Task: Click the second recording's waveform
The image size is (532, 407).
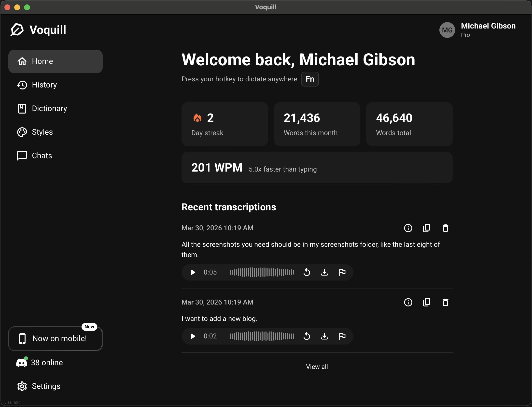Action: click(262, 336)
